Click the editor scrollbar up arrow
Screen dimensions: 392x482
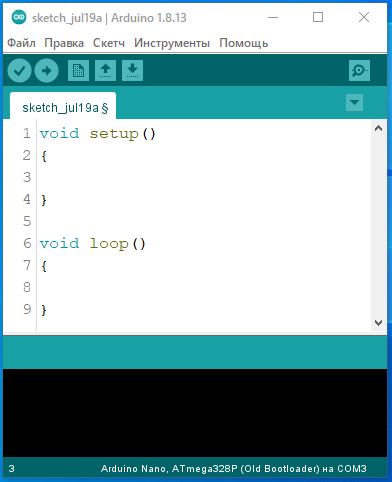pos(378,128)
